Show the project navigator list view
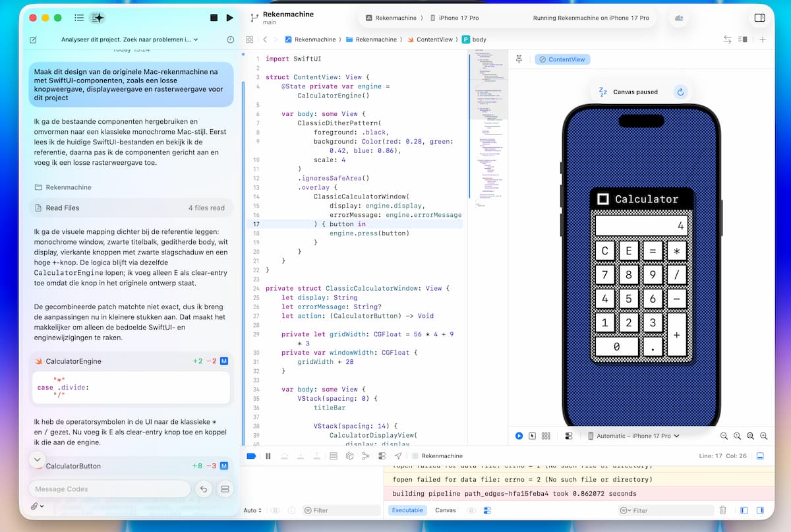The width and height of the screenshot is (791, 532). (x=79, y=18)
